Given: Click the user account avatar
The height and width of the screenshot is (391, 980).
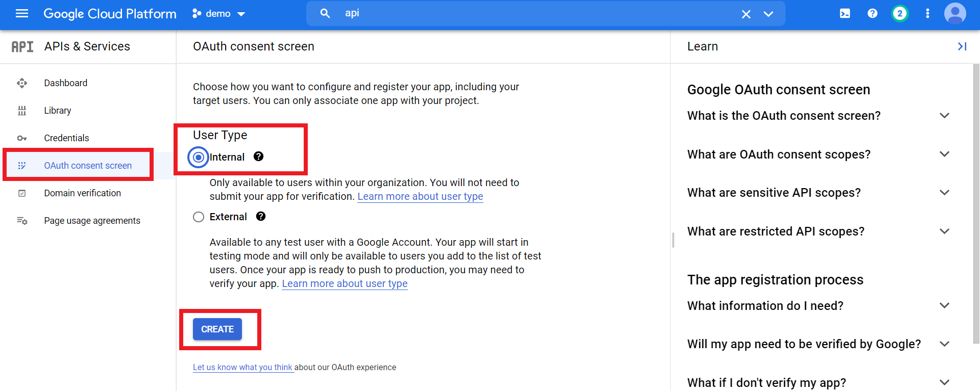Looking at the screenshot, I should (x=954, y=14).
